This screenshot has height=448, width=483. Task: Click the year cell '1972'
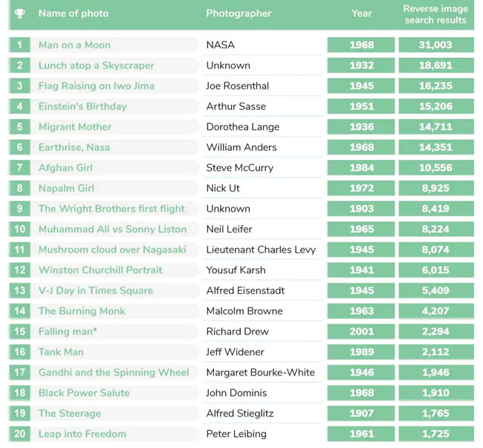click(x=361, y=188)
